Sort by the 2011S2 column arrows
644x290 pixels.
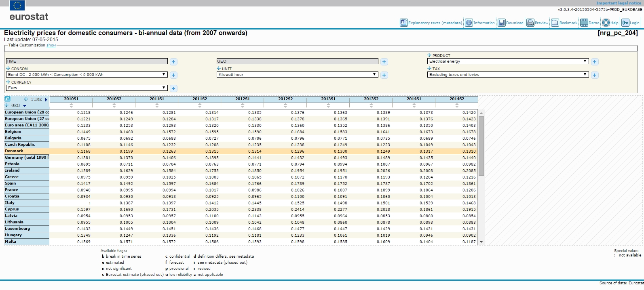pyautogui.click(x=200, y=105)
